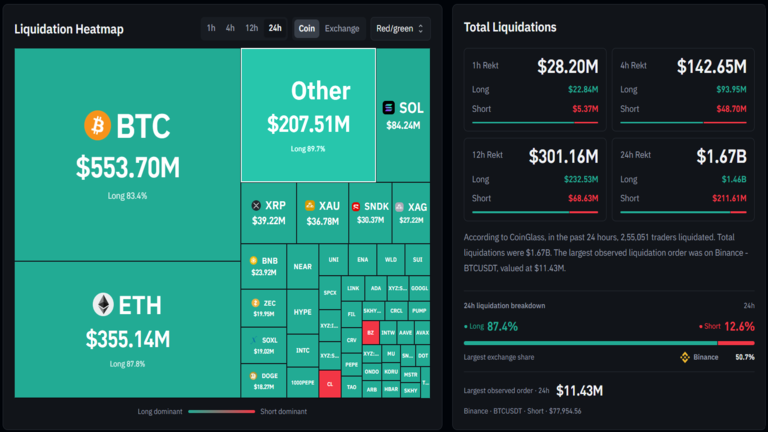Toggle heatmap view to Coin
Viewport: 768px width, 432px height.
click(307, 28)
